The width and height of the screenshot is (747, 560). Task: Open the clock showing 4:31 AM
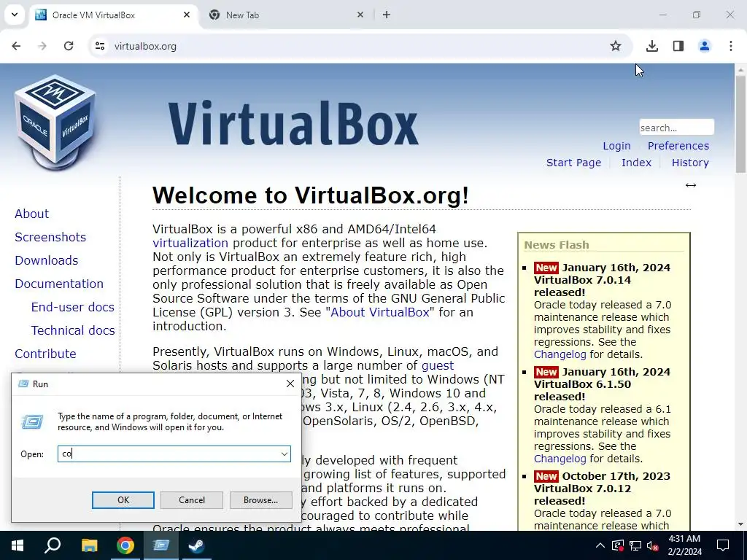(x=684, y=545)
